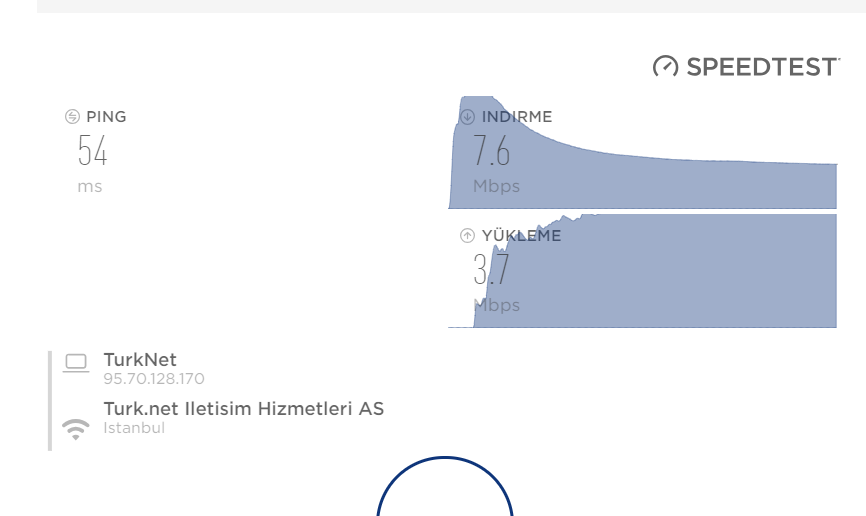This screenshot has height=516, width=866.
Task: Click the Istanbul server location text
Action: click(x=134, y=428)
